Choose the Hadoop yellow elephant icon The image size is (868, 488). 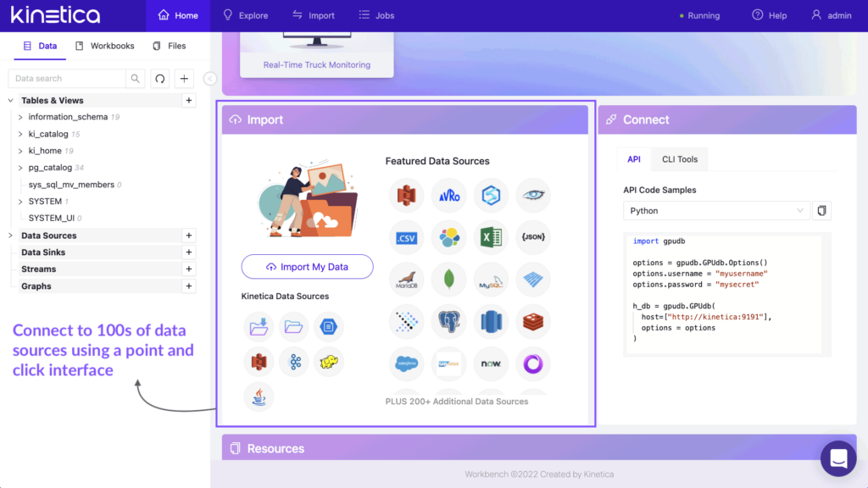[329, 362]
